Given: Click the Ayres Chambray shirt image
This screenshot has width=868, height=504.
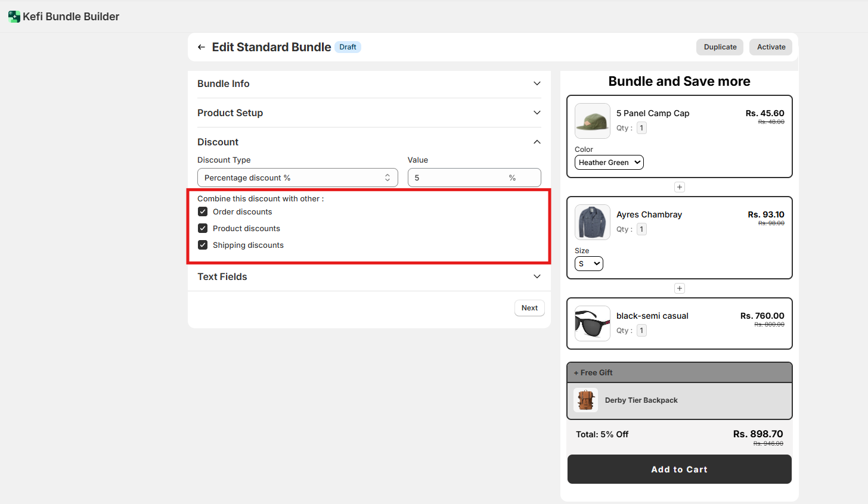Looking at the screenshot, I should 592,222.
